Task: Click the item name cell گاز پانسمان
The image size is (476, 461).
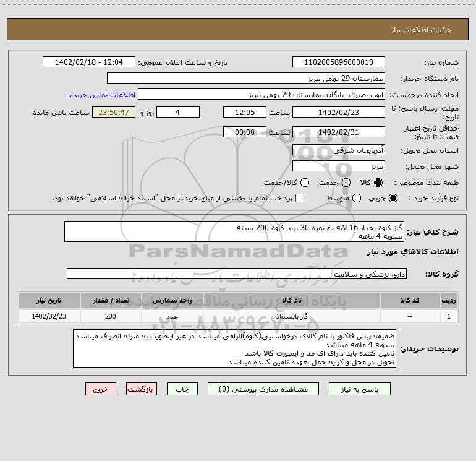Action: [292, 316]
